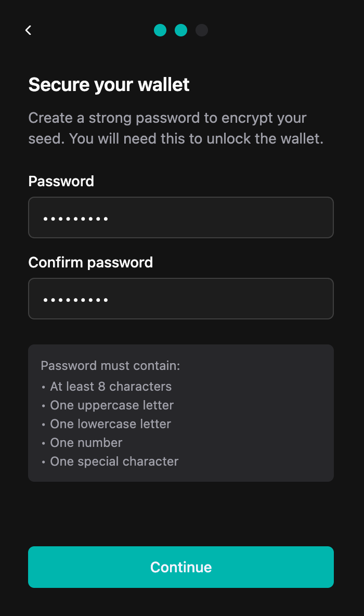Click the "Password" field label
This screenshot has height=616, width=364.
pos(61,181)
